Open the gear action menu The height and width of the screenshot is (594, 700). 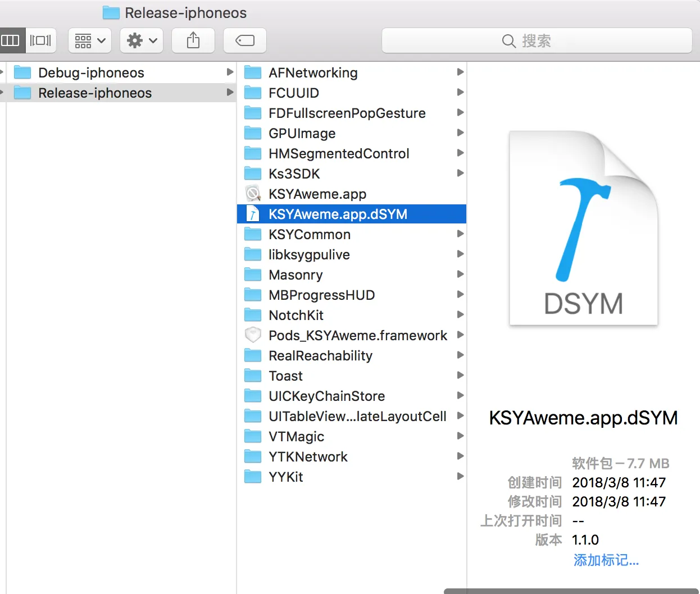click(142, 40)
